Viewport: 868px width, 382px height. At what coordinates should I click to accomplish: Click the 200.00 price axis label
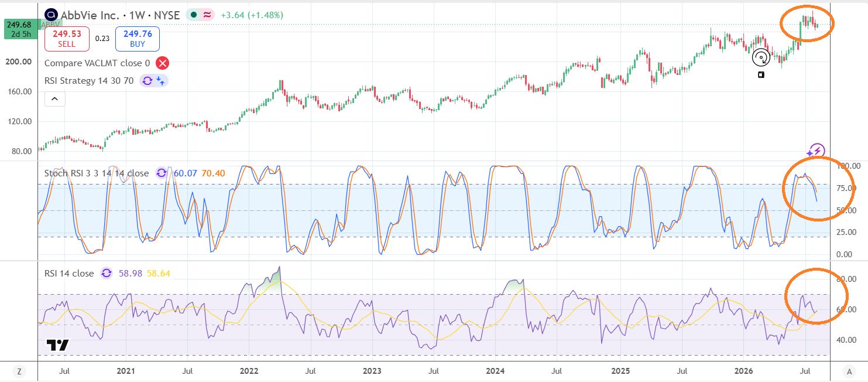click(x=19, y=62)
